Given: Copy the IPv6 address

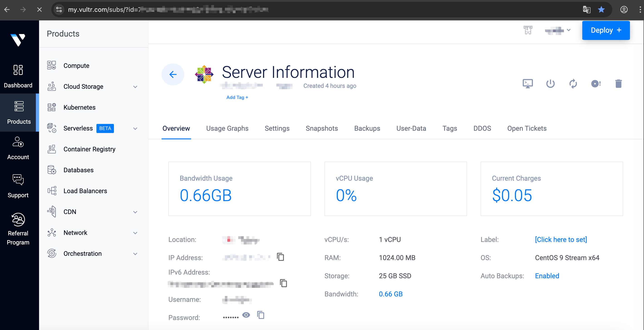Looking at the screenshot, I should point(283,283).
